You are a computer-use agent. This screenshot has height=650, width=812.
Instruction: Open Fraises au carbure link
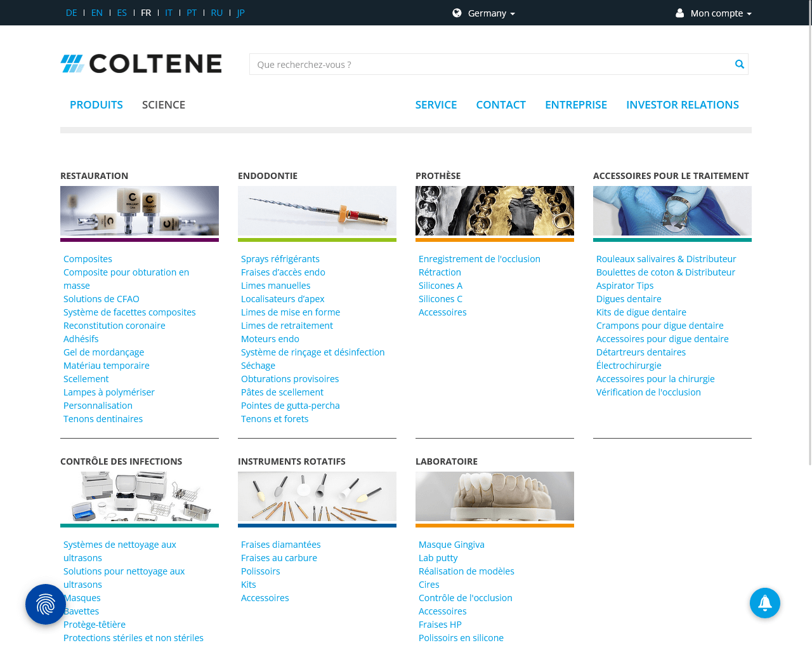click(x=279, y=558)
